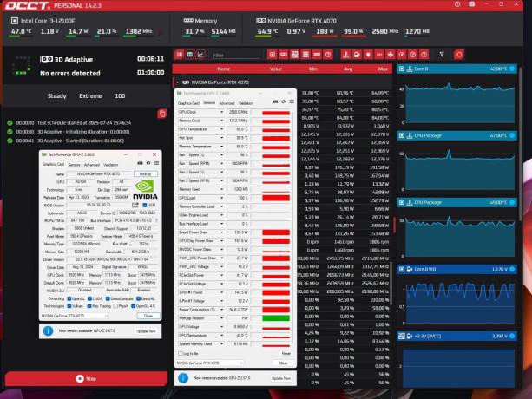Toggle the GPU sensor filter icon in OCCT
Screen dimensions: 532x399
[x=283, y=55]
